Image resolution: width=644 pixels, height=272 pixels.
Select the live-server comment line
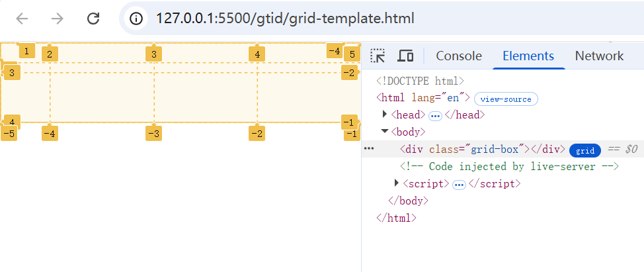509,166
